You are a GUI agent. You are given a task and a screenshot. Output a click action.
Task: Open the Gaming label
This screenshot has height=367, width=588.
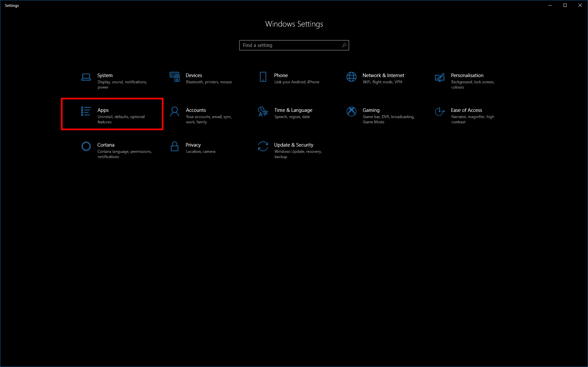(371, 110)
